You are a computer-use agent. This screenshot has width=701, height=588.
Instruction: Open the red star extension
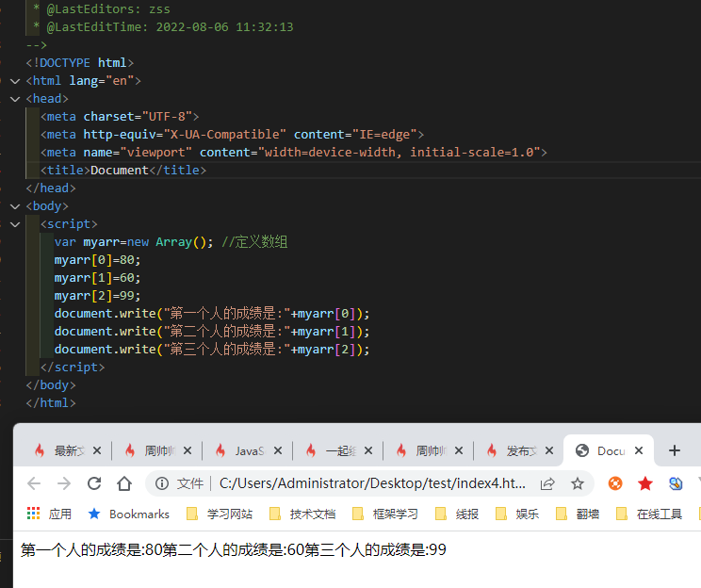click(645, 483)
